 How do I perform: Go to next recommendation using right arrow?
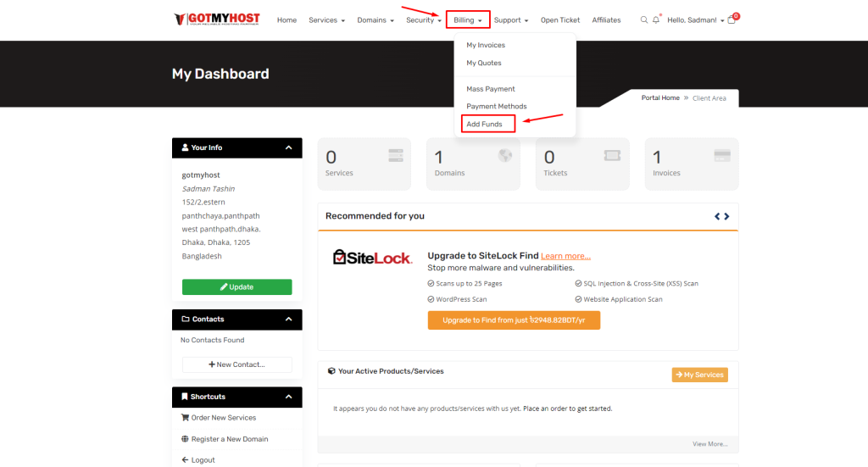coord(726,216)
